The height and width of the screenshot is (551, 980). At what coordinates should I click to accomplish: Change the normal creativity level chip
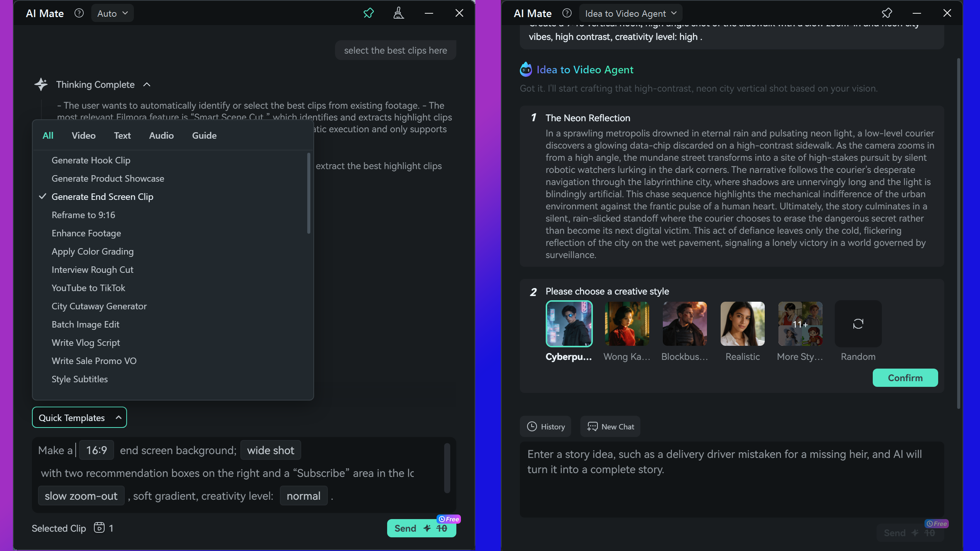tap(303, 496)
